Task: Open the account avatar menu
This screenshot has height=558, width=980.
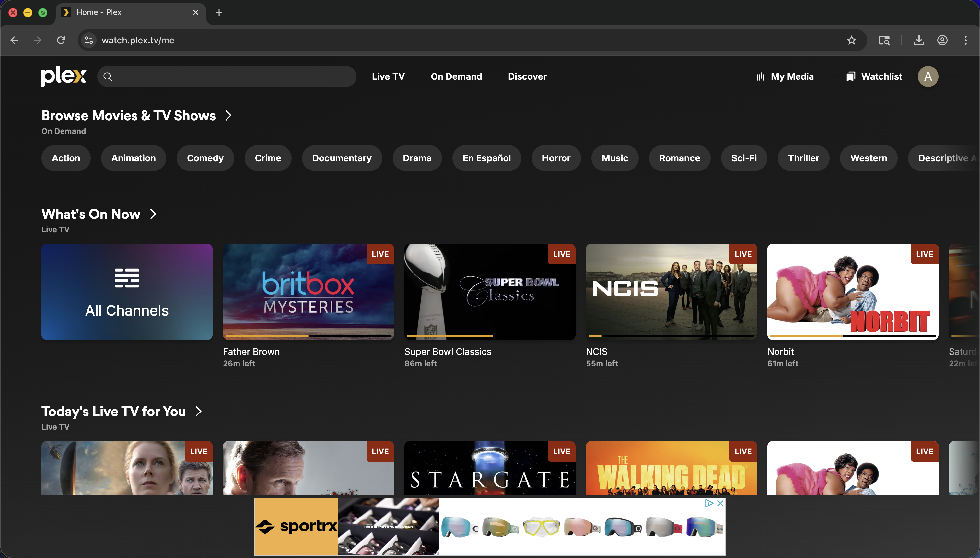Action: [927, 76]
